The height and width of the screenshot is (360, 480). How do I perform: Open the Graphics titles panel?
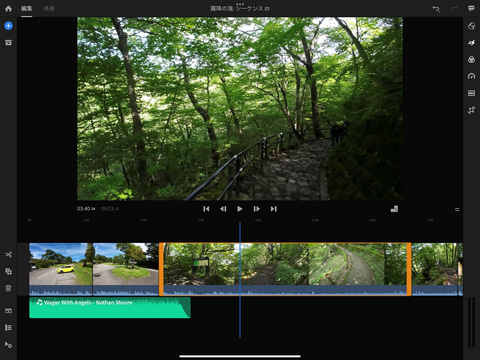[x=471, y=26]
